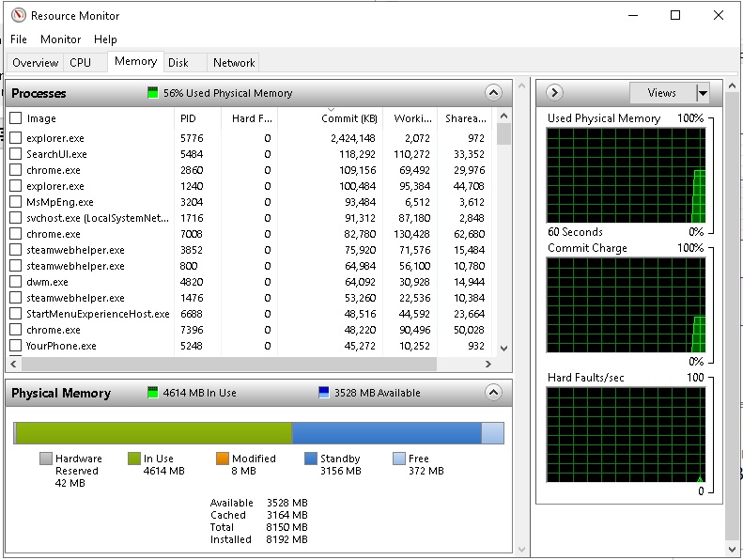Viewport: 743px width, 560px height.
Task: Check the chrome.exe PID 2860 checkbox
Action: pyautogui.click(x=16, y=170)
